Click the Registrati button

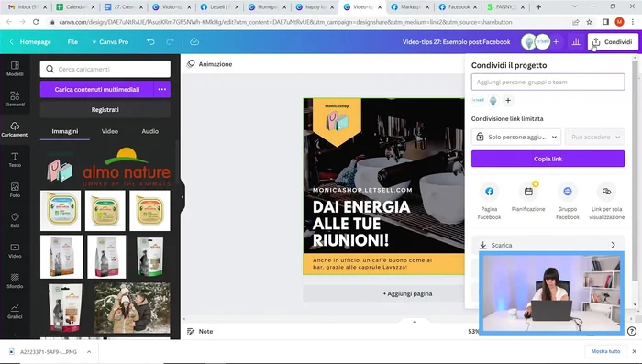tap(105, 110)
